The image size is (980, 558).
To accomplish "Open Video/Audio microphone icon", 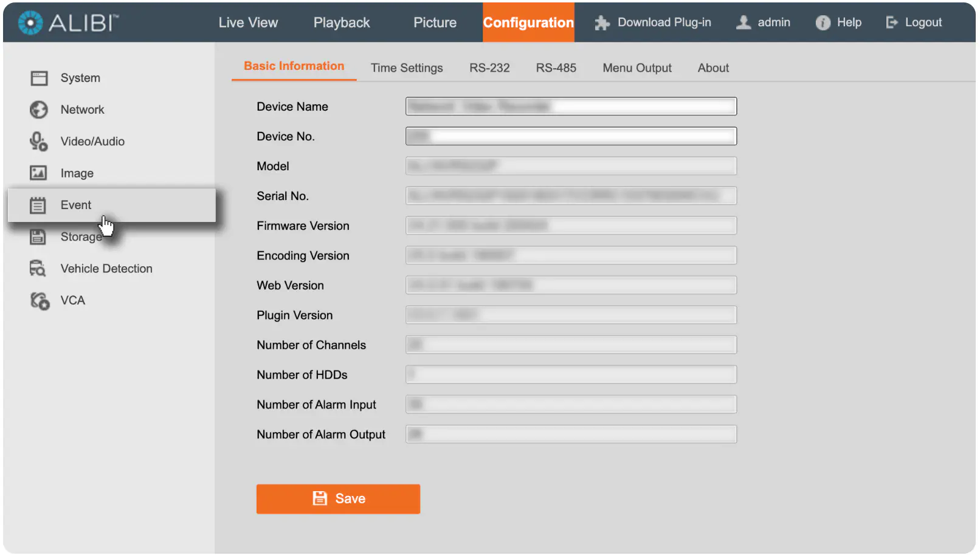I will tap(39, 142).
